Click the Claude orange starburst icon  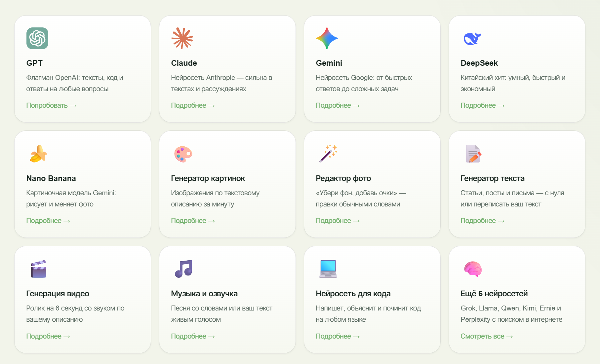[182, 38]
